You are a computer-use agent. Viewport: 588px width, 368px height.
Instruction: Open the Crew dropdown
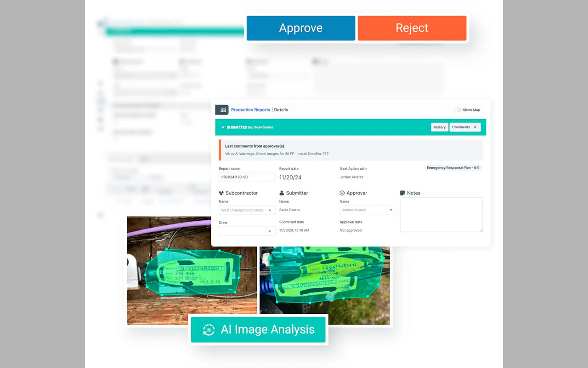(270, 231)
